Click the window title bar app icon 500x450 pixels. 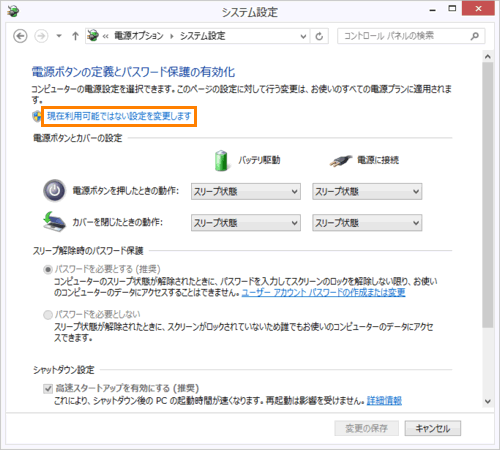coord(13,12)
